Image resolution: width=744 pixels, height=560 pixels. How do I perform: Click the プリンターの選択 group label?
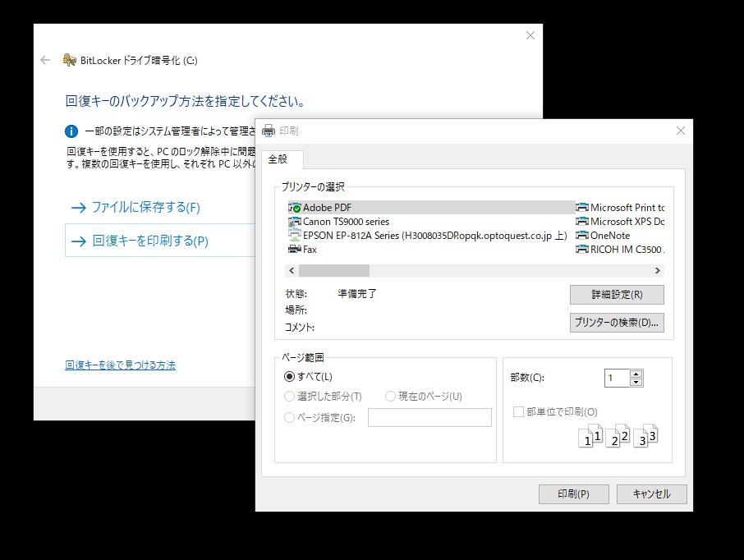click(x=313, y=187)
